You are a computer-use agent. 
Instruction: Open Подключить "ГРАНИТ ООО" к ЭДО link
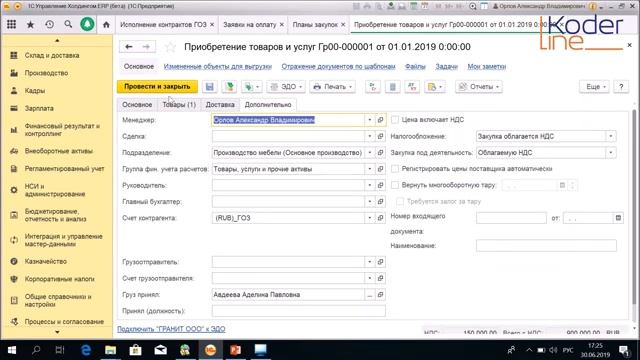tap(171, 329)
